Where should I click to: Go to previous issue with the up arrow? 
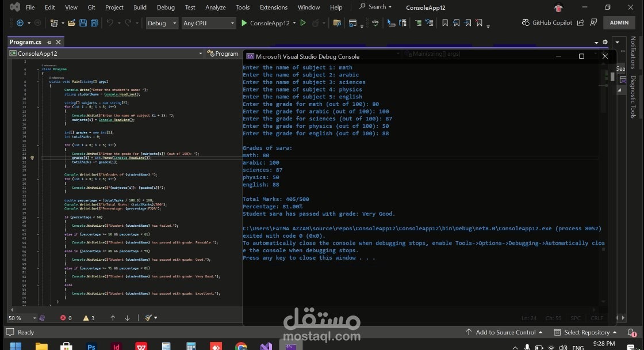[x=113, y=318]
